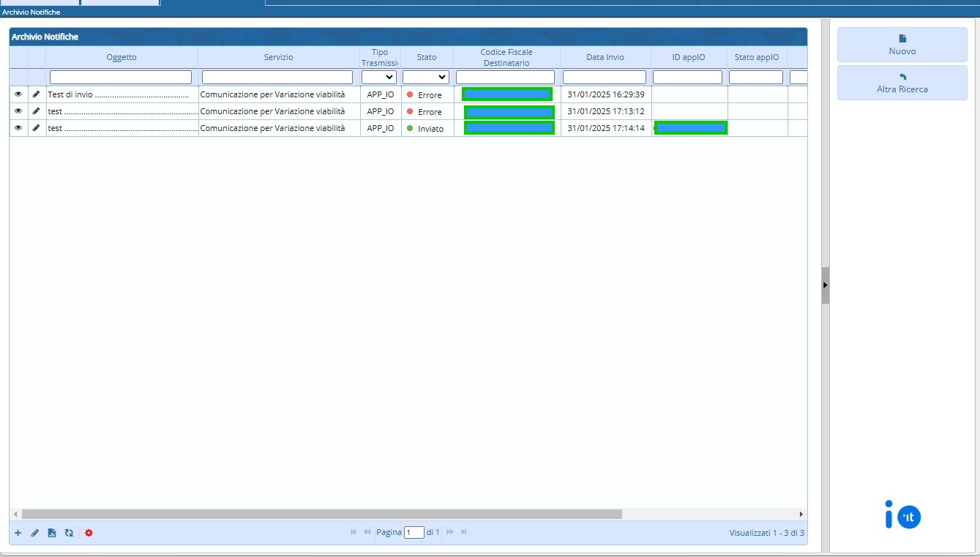Collapse the right side panel with arrow handle
The height and width of the screenshot is (557, 980).
tap(825, 285)
